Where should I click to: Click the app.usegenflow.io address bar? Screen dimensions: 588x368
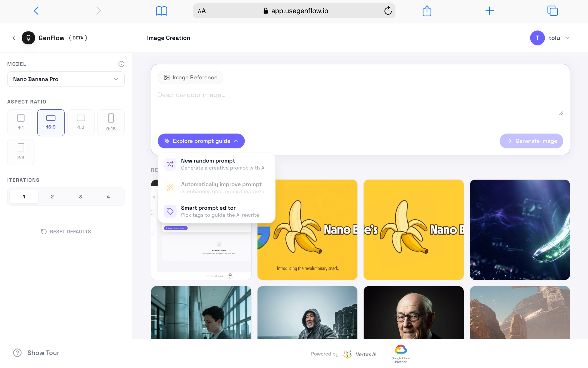pos(294,11)
